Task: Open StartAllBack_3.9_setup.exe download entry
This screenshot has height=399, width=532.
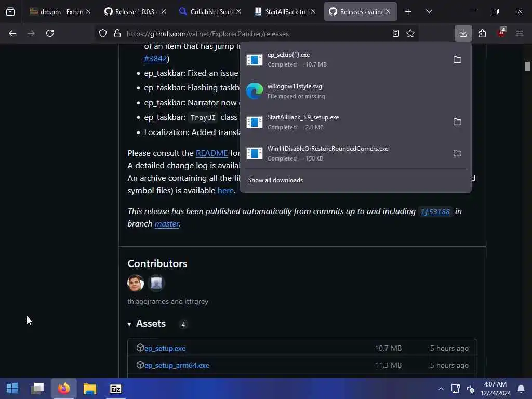Action: coord(345,122)
